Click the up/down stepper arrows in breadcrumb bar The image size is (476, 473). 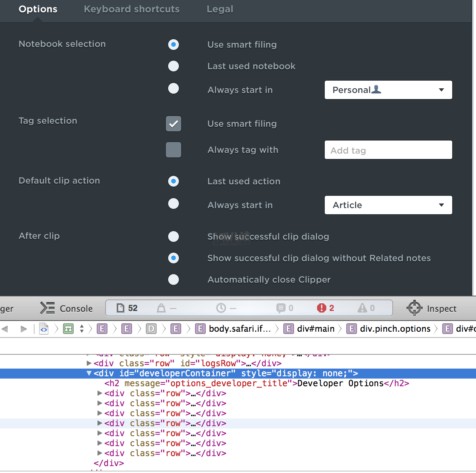[x=82, y=329]
